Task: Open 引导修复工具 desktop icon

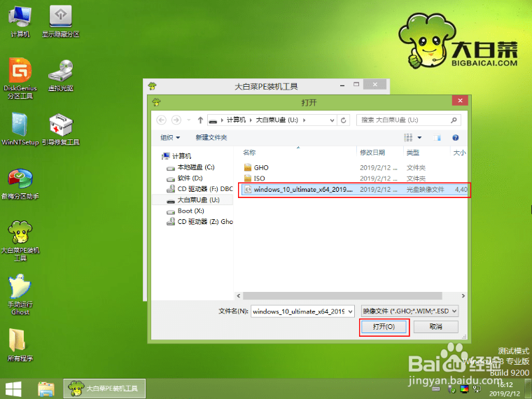Action: click(61, 129)
